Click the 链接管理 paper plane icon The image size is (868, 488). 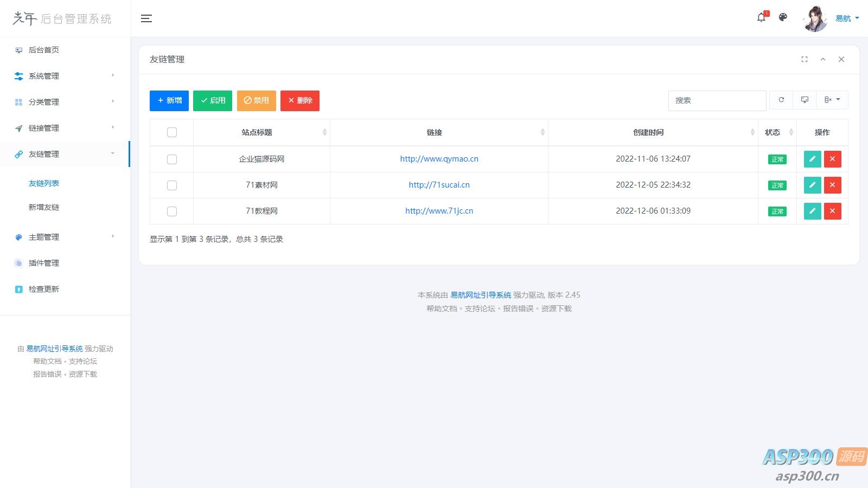(18, 128)
